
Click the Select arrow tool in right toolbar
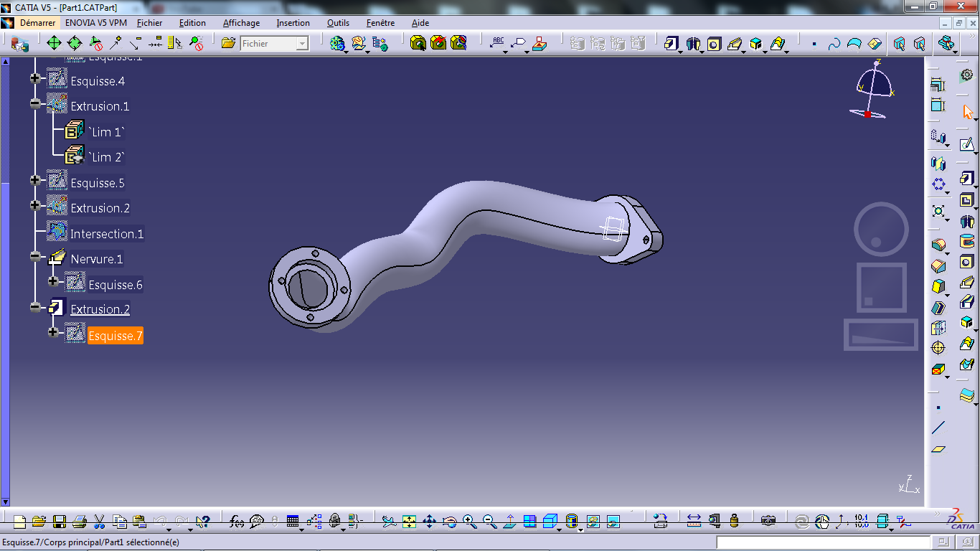coord(967,111)
